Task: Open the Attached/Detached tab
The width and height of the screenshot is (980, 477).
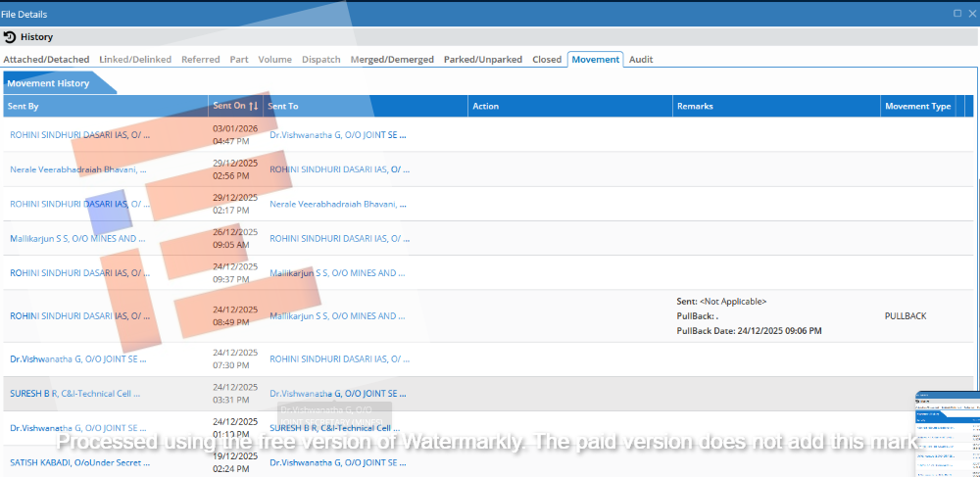Action: pyautogui.click(x=46, y=60)
